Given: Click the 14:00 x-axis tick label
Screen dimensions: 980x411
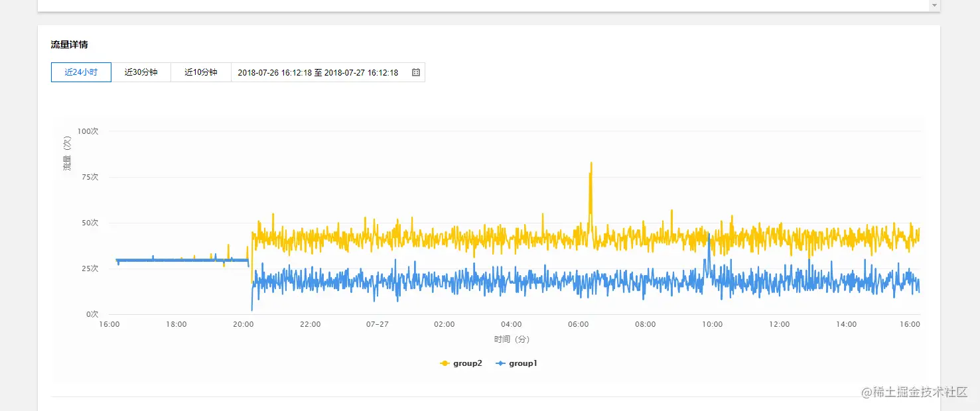Looking at the screenshot, I should pos(846,324).
